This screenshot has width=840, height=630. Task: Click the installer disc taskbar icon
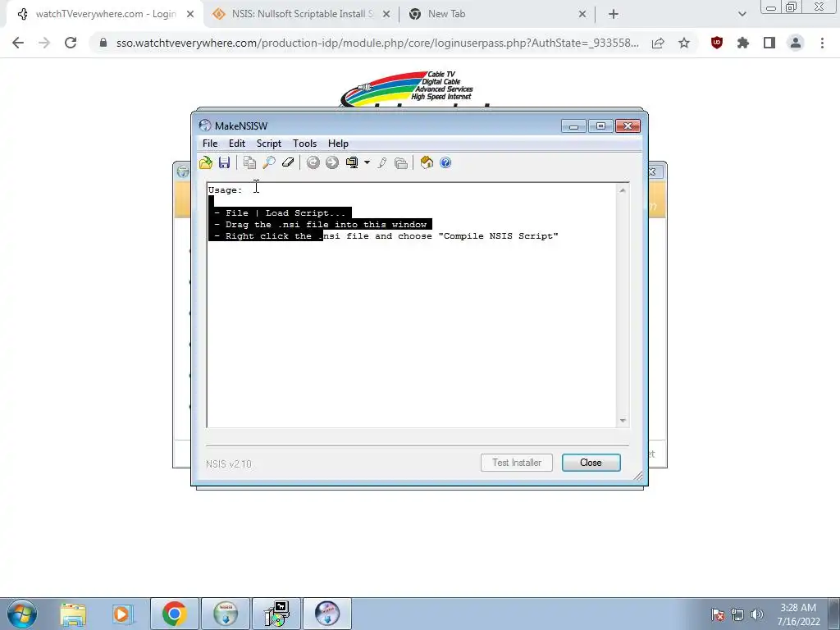click(277, 614)
